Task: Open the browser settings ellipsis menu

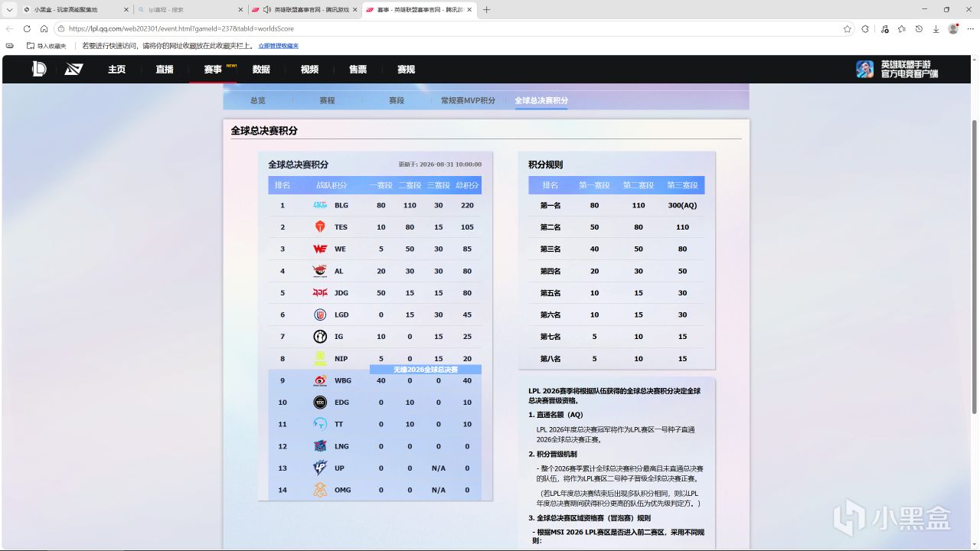Action: coord(970,29)
